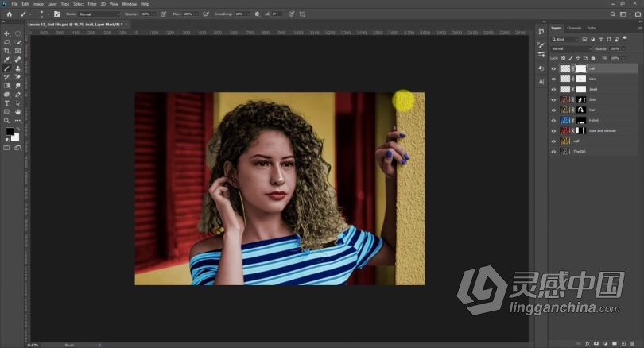644x348 pixels.
Task: Hide the Door and Window layer
Action: (553, 131)
